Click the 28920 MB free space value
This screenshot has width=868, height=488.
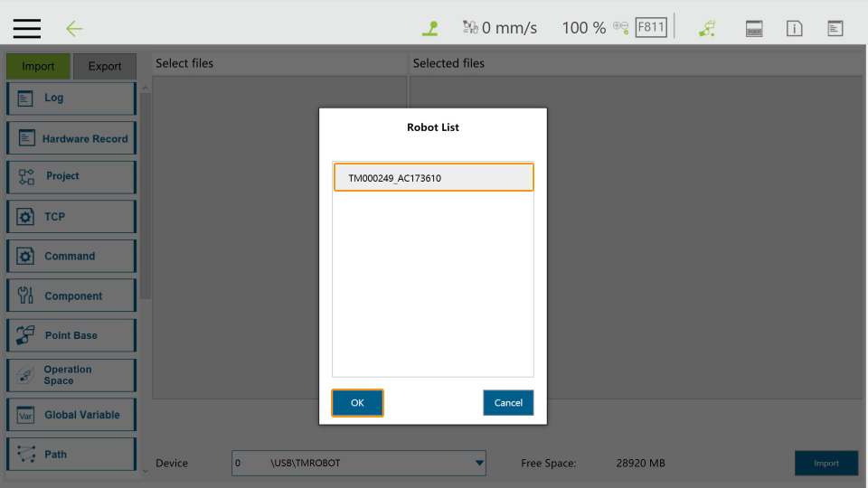click(x=640, y=463)
